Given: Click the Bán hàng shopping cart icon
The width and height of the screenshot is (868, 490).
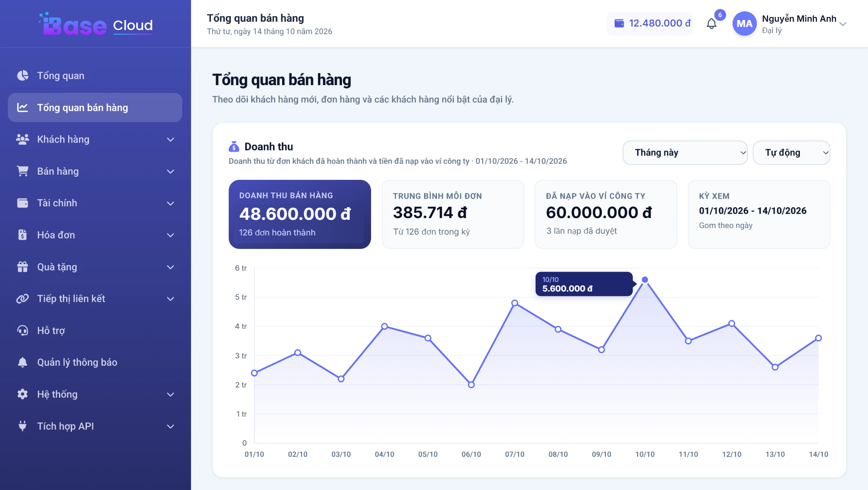Looking at the screenshot, I should [23, 171].
